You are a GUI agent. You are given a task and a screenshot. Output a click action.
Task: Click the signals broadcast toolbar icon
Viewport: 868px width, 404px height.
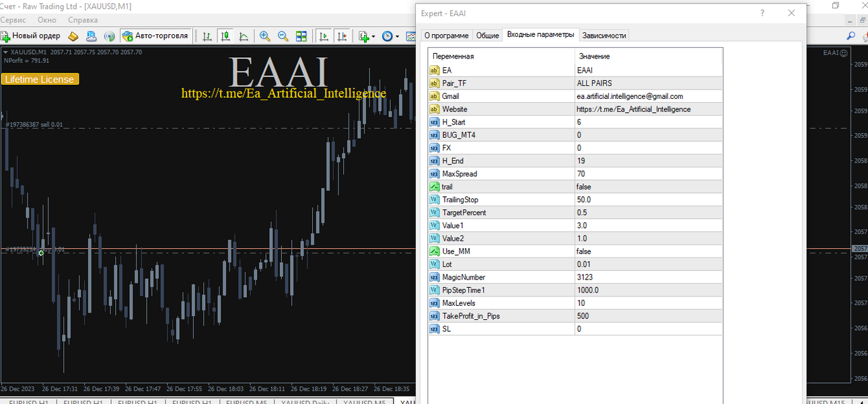pos(109,36)
